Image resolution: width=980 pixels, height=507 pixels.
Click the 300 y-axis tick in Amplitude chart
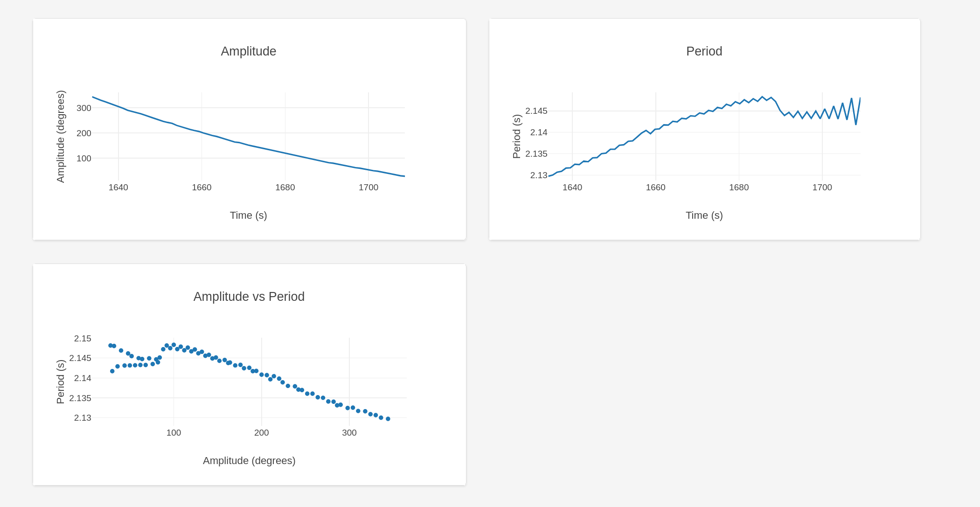pyautogui.click(x=84, y=108)
